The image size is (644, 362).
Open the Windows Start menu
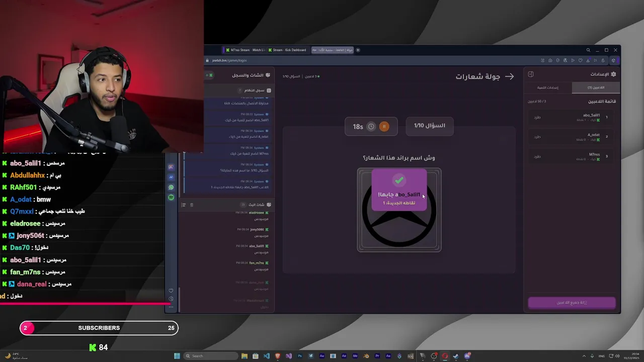[x=177, y=356]
